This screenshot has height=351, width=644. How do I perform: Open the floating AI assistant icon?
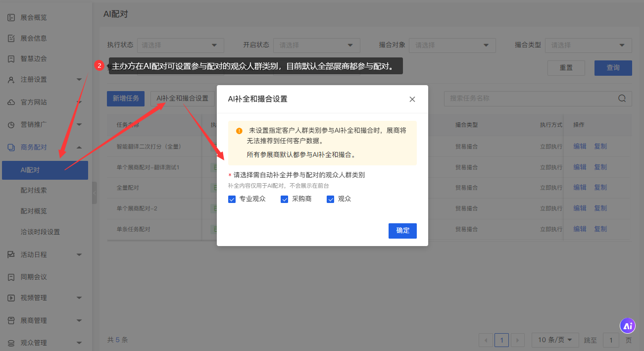pyautogui.click(x=628, y=325)
